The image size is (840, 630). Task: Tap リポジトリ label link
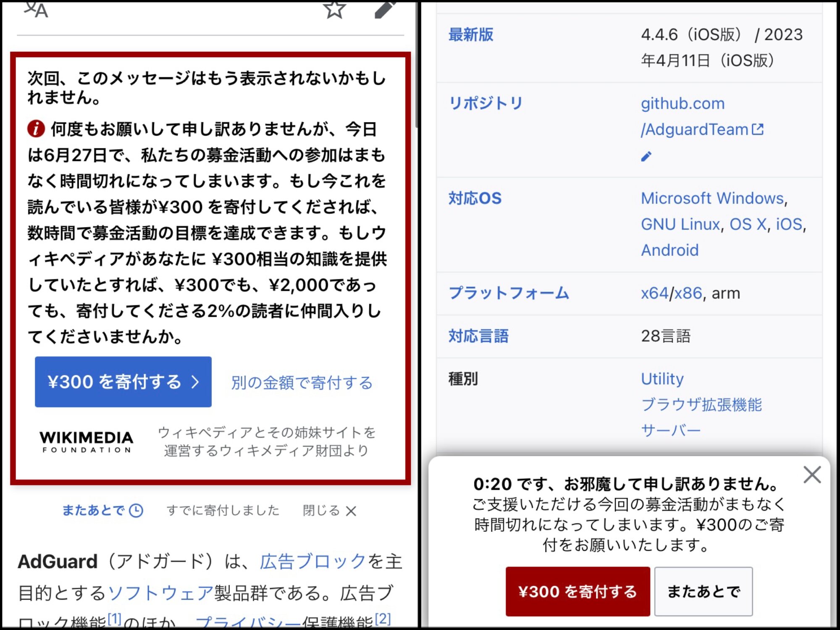click(x=486, y=103)
